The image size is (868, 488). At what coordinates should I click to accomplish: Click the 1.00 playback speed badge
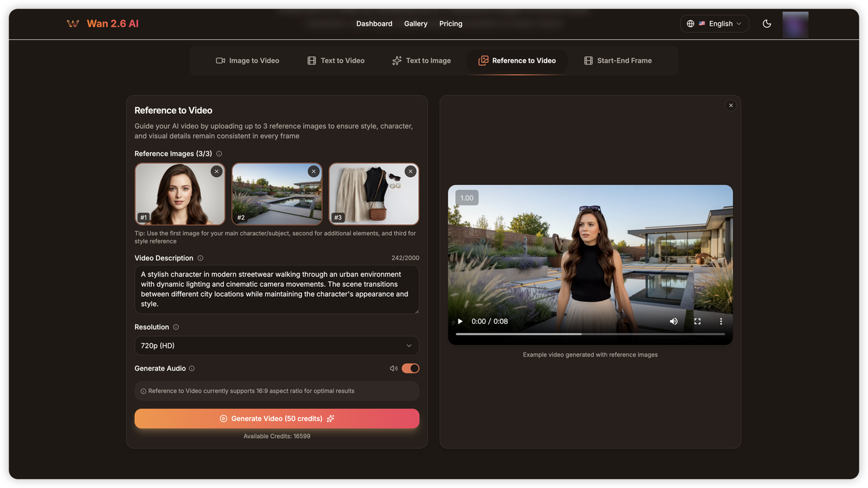point(467,198)
